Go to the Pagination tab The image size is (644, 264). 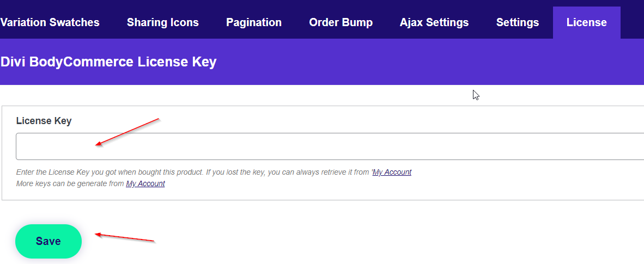254,22
